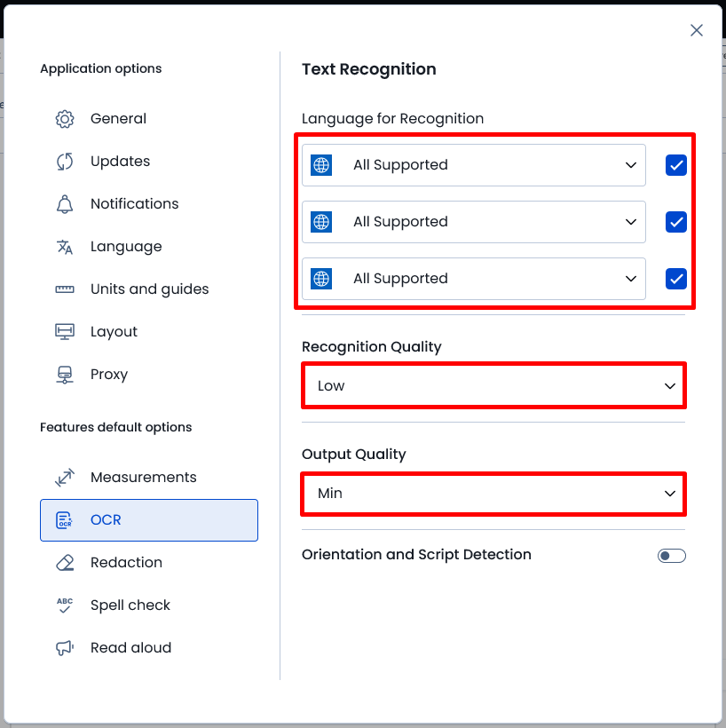Click the Updates refresh arrows icon
The height and width of the screenshot is (728, 726).
pyautogui.click(x=65, y=162)
